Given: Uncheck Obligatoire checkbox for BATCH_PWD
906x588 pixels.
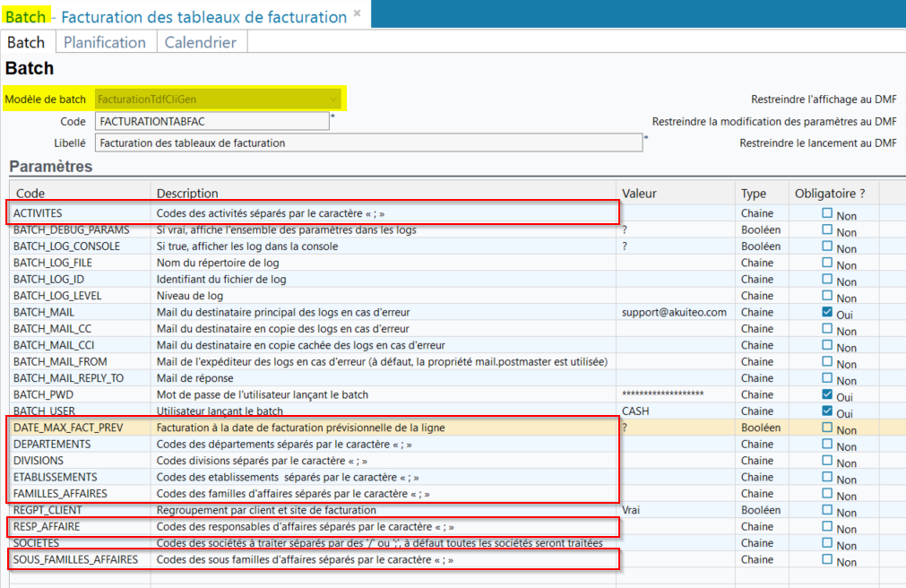Looking at the screenshot, I should coord(827,394).
